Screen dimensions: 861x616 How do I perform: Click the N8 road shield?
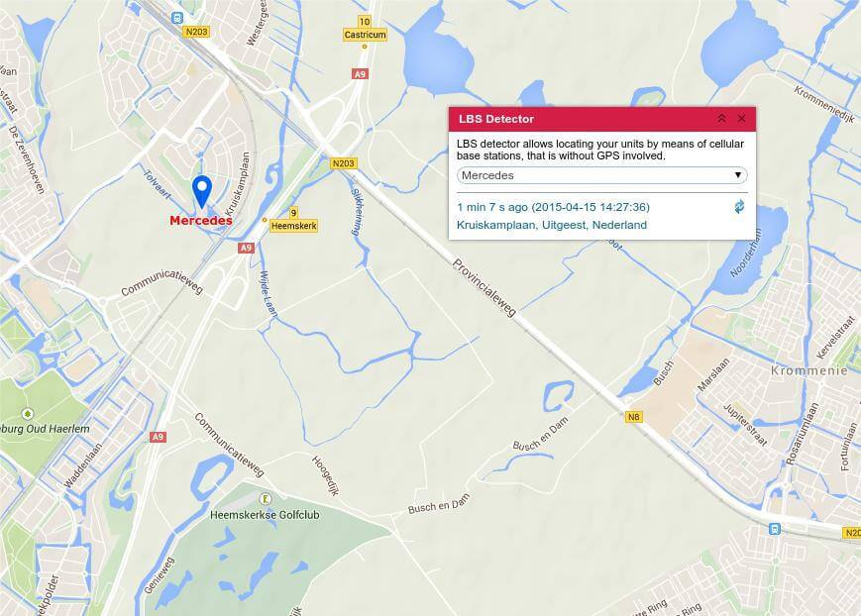point(634,417)
